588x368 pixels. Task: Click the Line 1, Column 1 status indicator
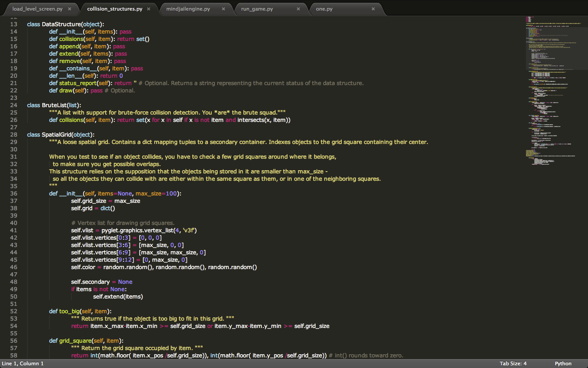coord(23,363)
